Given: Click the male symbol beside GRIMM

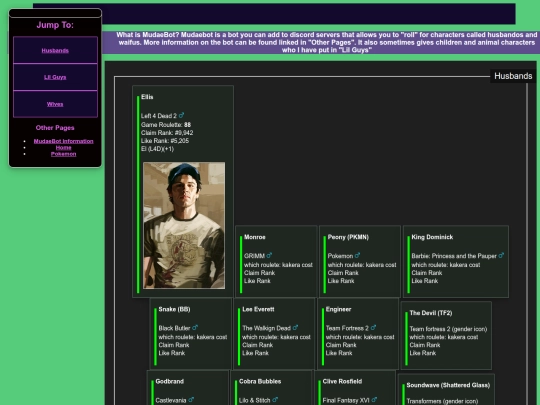Looking at the screenshot, I should [269, 255].
